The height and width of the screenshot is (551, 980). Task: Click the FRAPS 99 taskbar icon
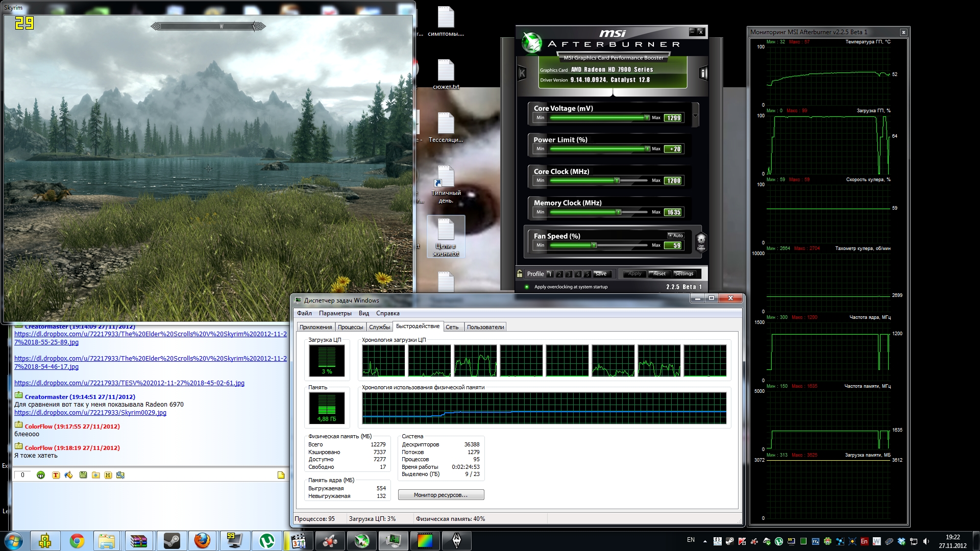235,541
